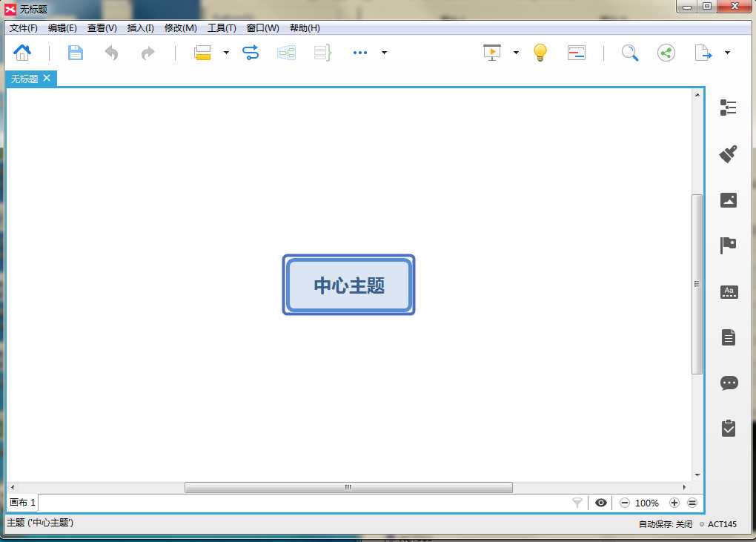Insert a topic using the yellow topic icon
The image size is (756, 542).
coord(202,52)
